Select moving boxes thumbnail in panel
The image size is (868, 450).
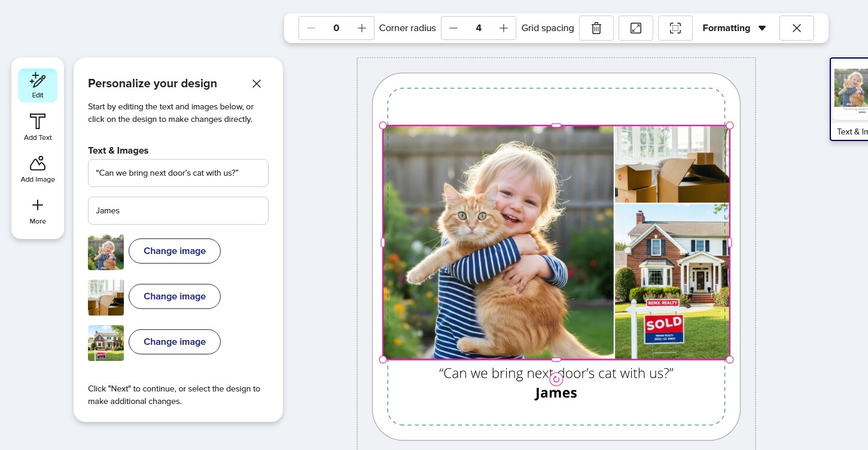tap(106, 298)
